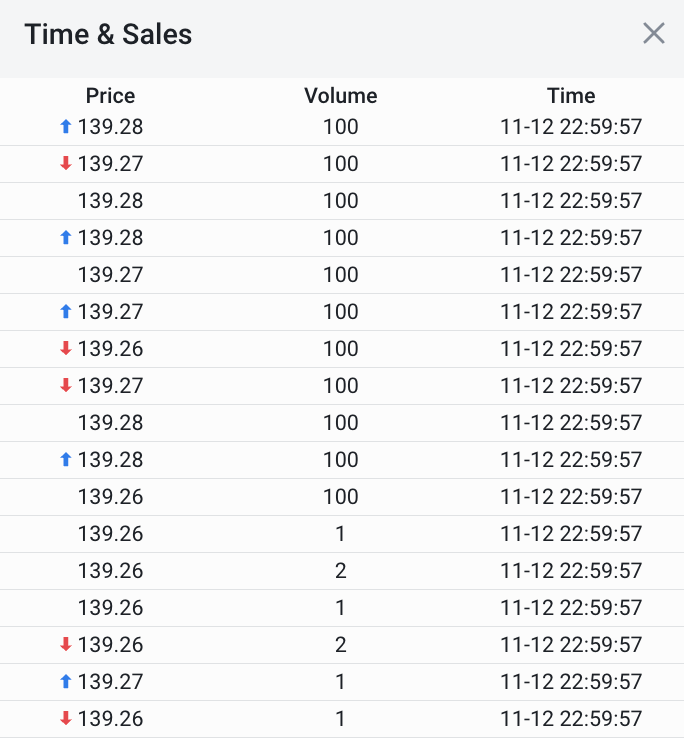Select the price 139.27 in the bottom up-arrow row
This screenshot has height=738, width=684.
pyautogui.click(x=110, y=682)
